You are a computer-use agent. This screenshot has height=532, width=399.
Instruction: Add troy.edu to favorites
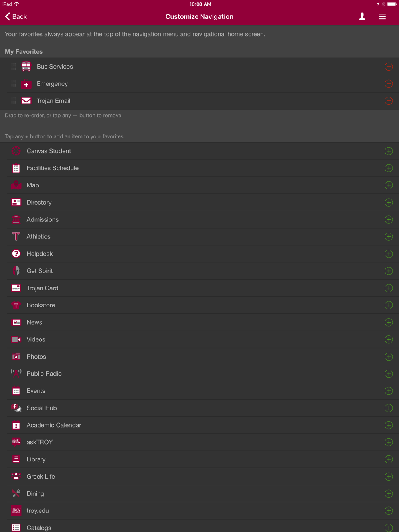[x=389, y=511]
